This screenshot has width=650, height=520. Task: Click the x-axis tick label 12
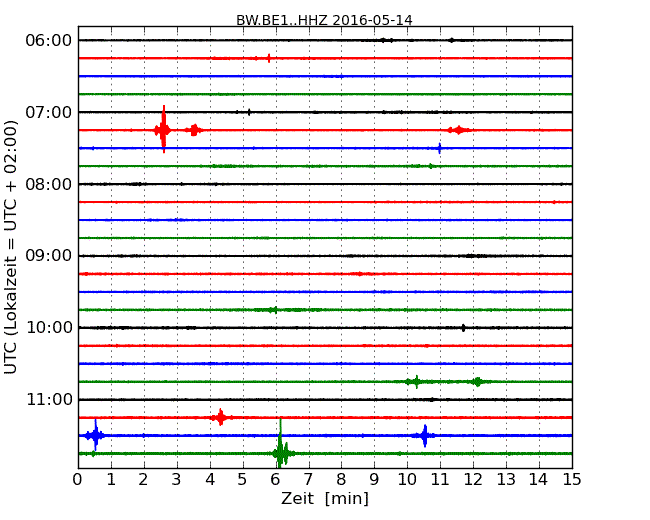click(473, 479)
